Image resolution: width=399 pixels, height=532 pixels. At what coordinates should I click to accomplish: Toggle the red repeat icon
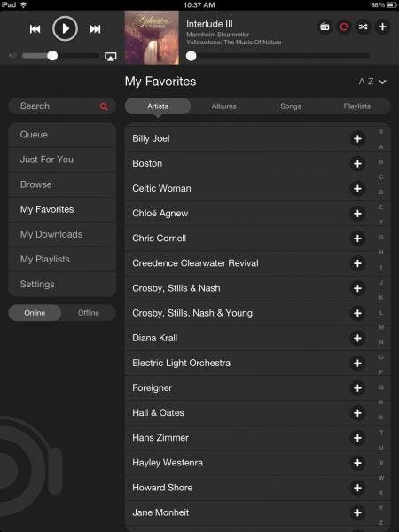[344, 27]
